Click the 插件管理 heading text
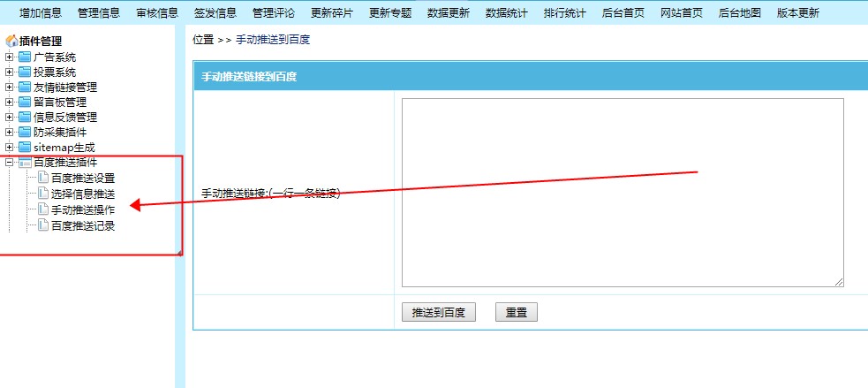 (41, 41)
